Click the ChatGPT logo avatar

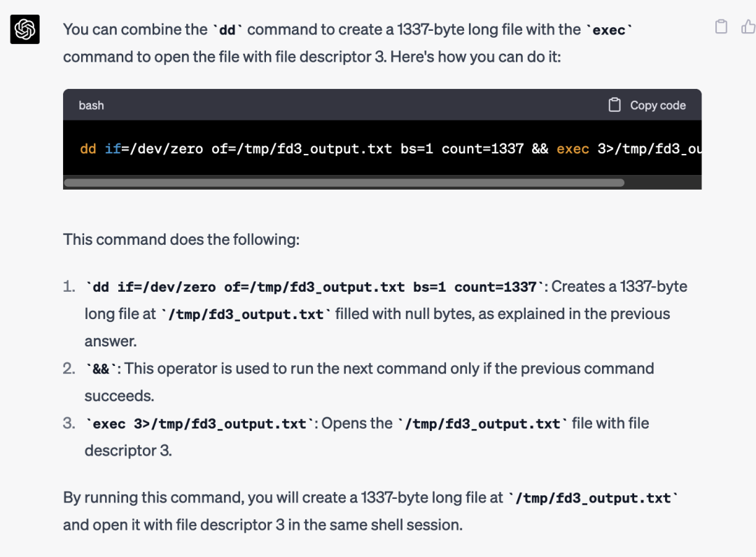25,29
